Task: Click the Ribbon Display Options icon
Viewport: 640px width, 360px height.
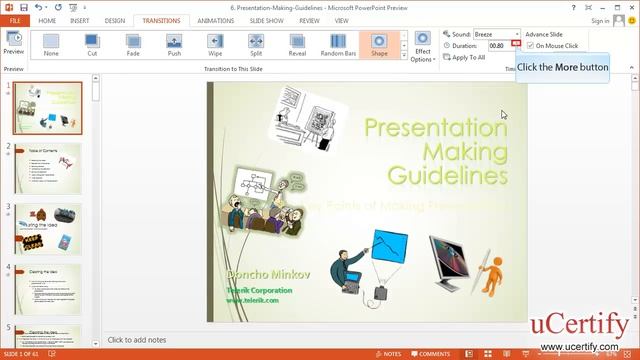Action: (x=588, y=7)
